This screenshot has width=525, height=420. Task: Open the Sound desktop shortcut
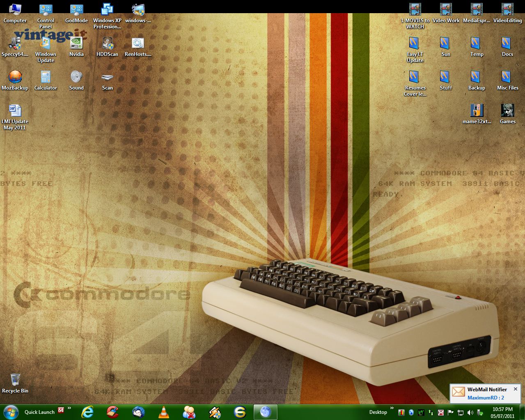[76, 81]
